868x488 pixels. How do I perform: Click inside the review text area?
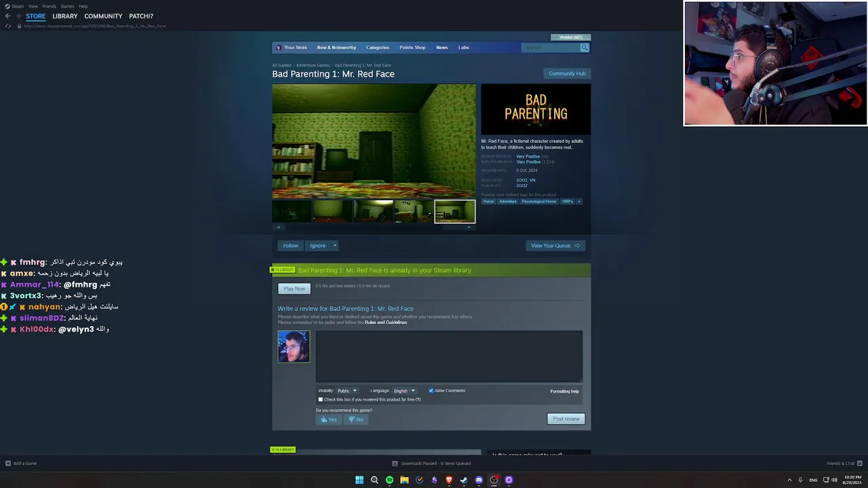click(449, 357)
